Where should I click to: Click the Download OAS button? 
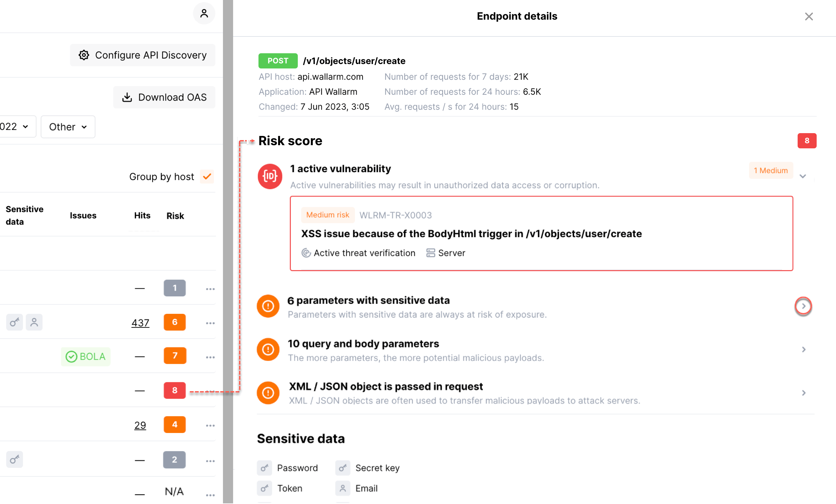164,97
